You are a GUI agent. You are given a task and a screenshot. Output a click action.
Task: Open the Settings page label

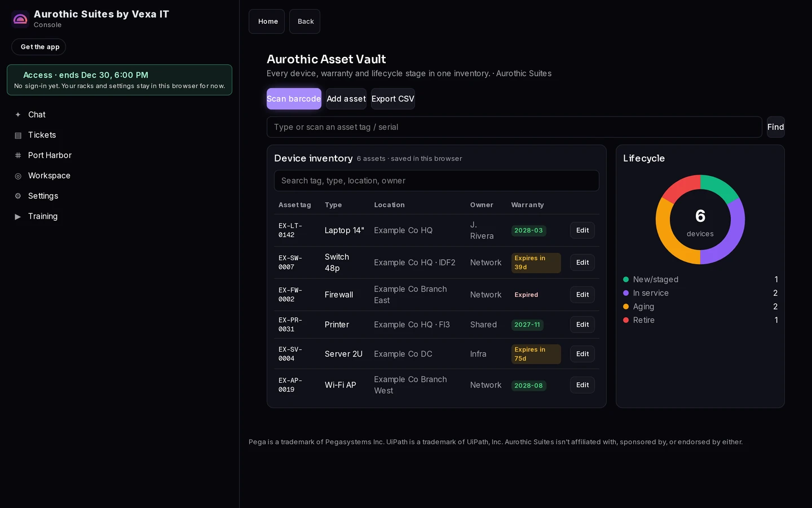click(x=43, y=196)
